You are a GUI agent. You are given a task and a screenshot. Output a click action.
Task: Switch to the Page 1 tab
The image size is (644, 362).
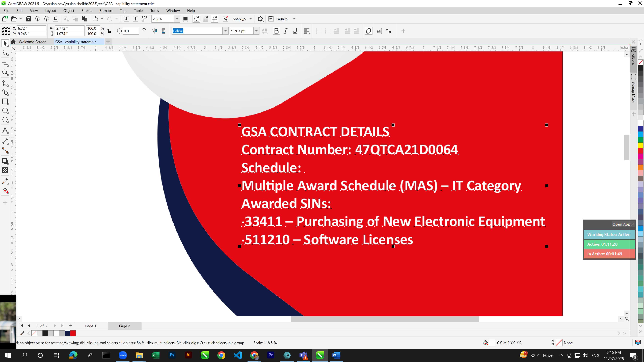point(91,326)
